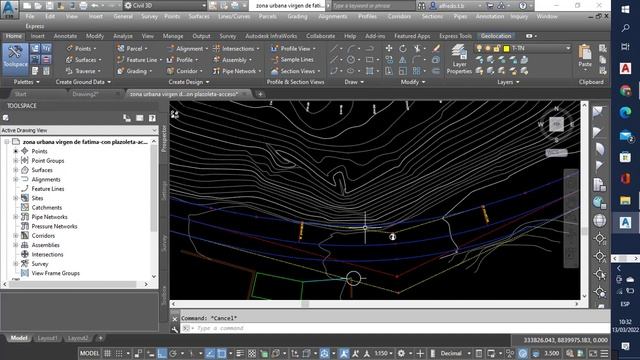Toggle snap mode in status bar
Screen dimensions: 640x360
(119, 353)
